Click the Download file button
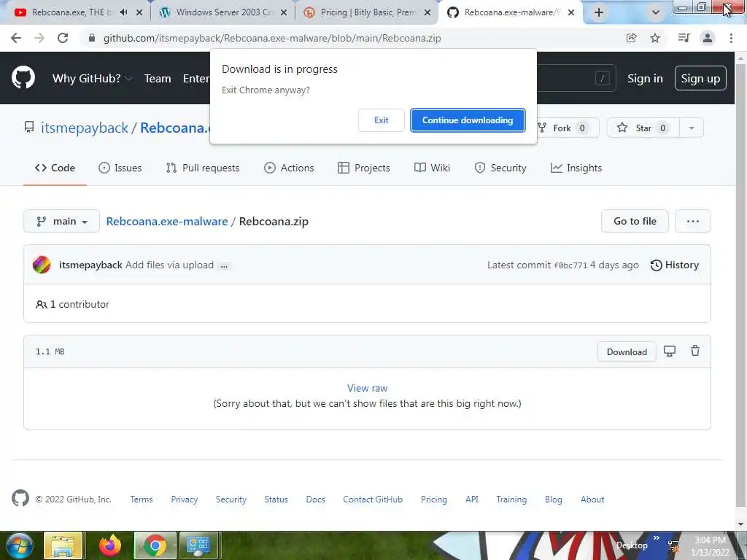 (627, 352)
